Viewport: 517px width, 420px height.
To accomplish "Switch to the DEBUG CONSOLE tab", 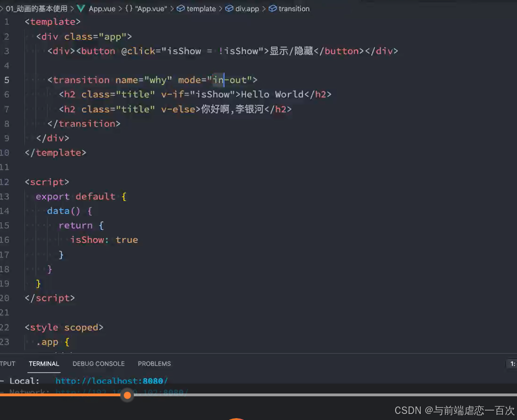I will (99, 364).
